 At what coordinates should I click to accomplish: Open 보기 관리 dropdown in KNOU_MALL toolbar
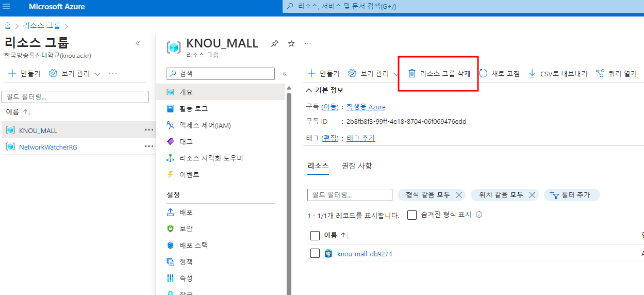click(x=374, y=73)
